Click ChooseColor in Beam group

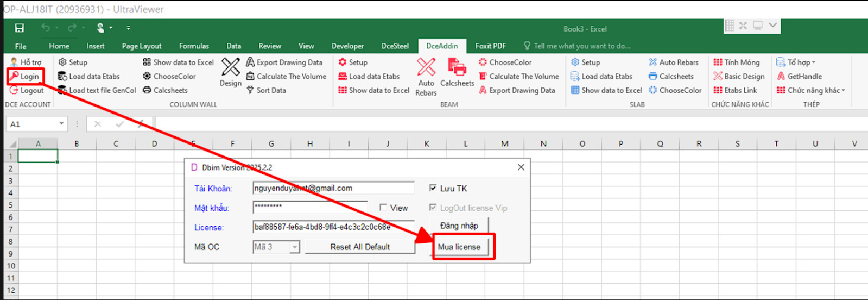coord(505,62)
